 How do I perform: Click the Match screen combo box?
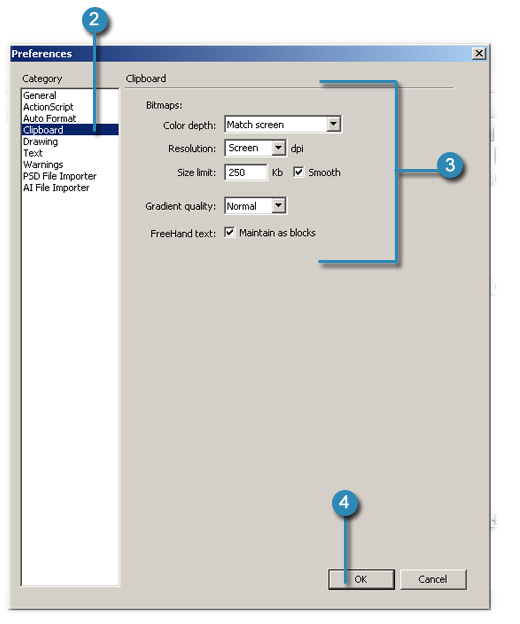(x=283, y=124)
